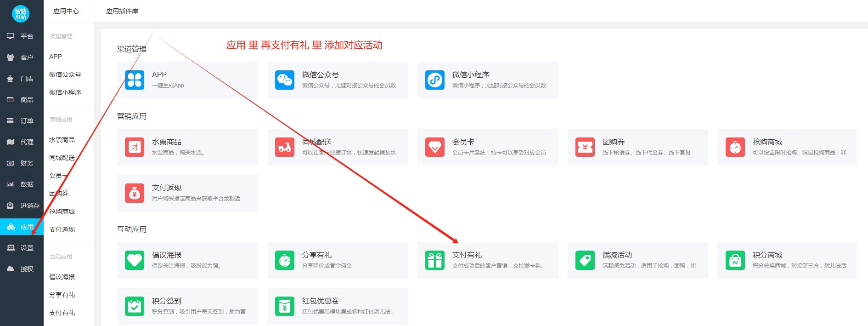The width and height of the screenshot is (868, 326).
Task: Open the 会员卡 card title
Action: pyautogui.click(x=463, y=142)
